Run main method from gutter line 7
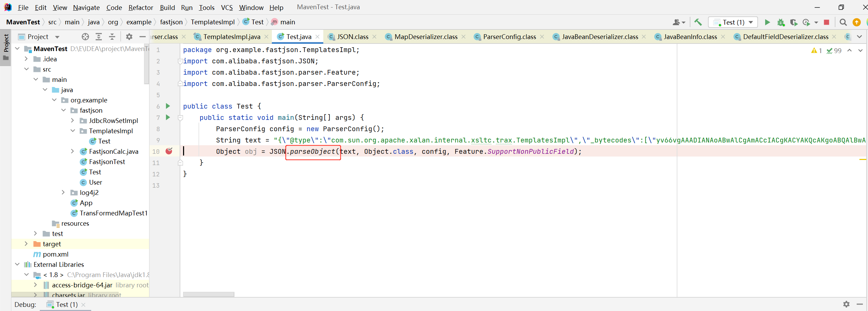This screenshot has height=311, width=868. (168, 117)
